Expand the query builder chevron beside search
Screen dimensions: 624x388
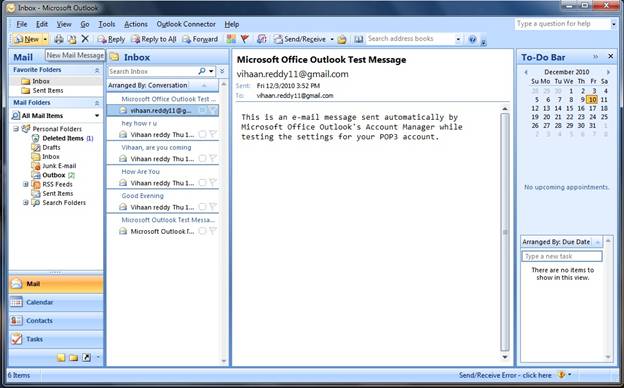222,71
